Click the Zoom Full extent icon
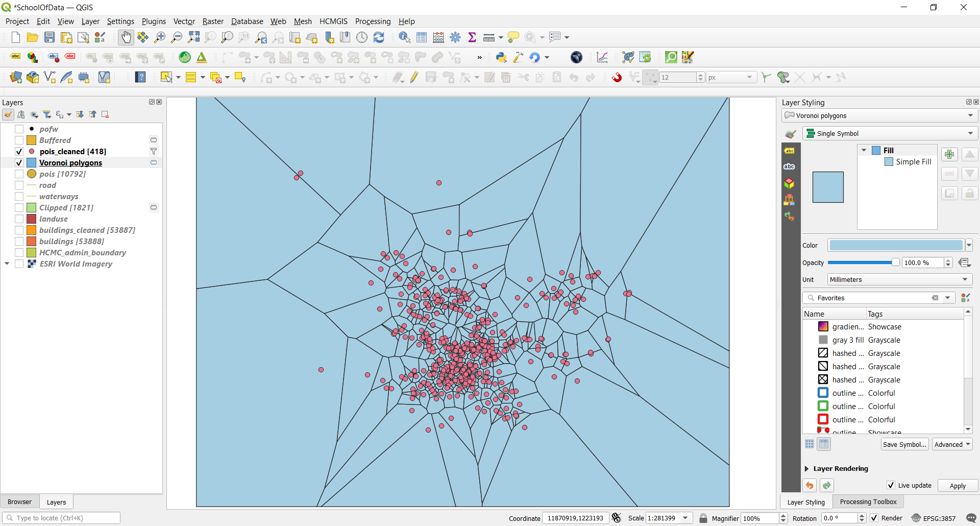Image resolution: width=980 pixels, height=526 pixels. click(x=193, y=37)
